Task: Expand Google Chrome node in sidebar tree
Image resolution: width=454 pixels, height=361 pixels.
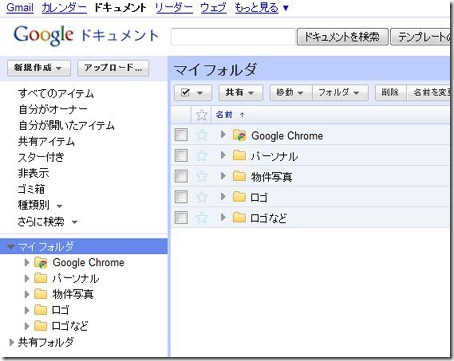Action: pos(27,263)
